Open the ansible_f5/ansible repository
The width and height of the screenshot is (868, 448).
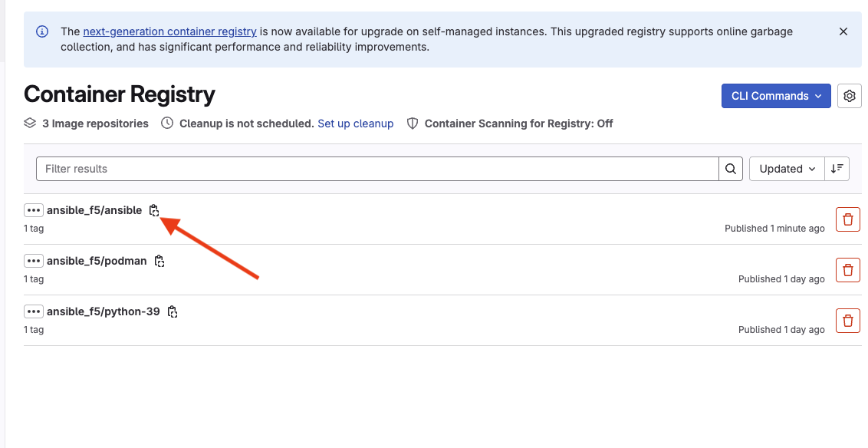pos(94,210)
